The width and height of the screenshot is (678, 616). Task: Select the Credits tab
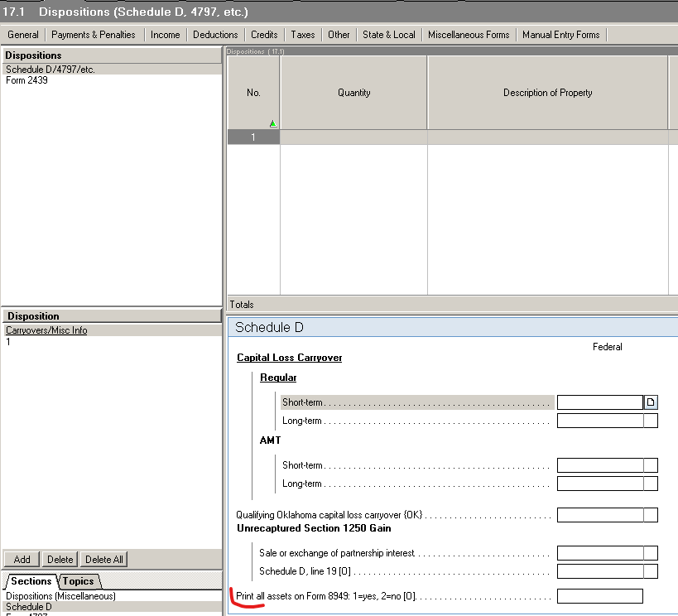[263, 35]
